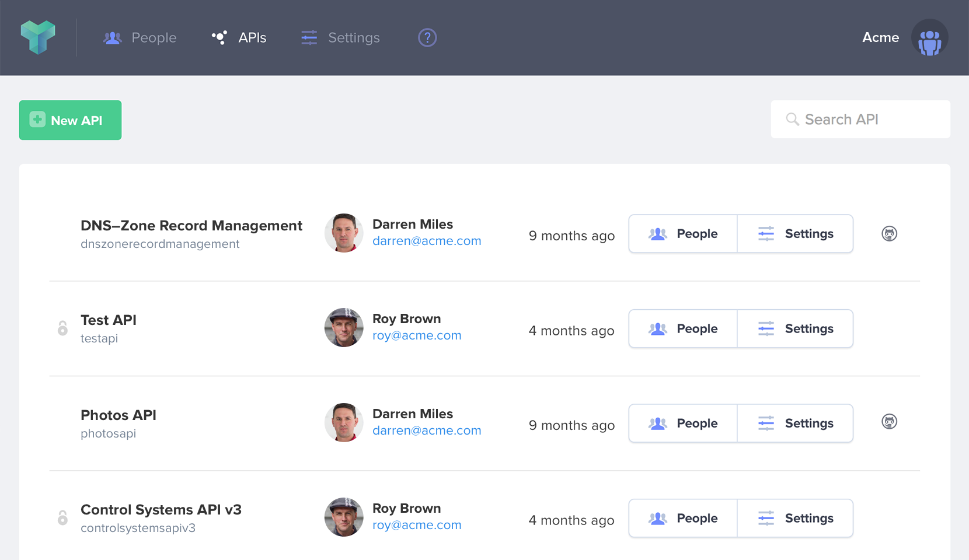Click the New API button
Image resolution: width=969 pixels, height=560 pixels.
point(69,120)
